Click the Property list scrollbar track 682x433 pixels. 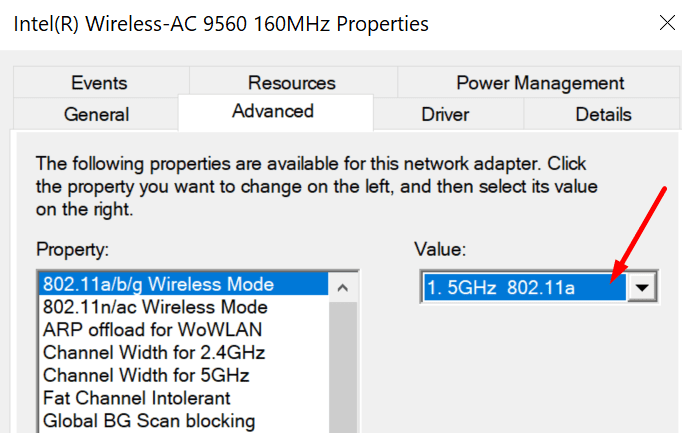click(x=343, y=380)
